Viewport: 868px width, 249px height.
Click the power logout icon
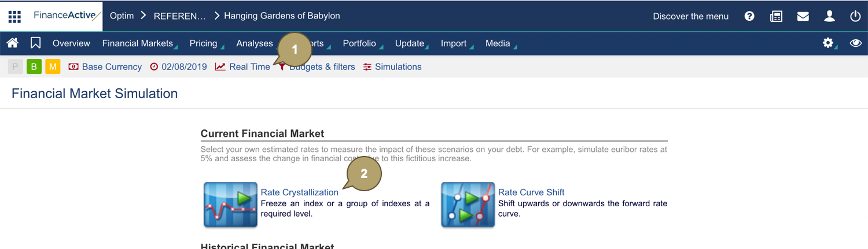point(855,16)
